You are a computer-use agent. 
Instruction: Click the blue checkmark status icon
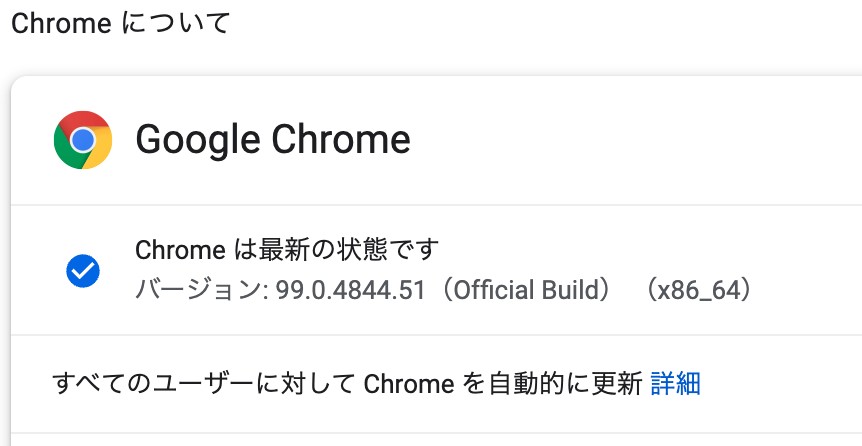pos(83,271)
